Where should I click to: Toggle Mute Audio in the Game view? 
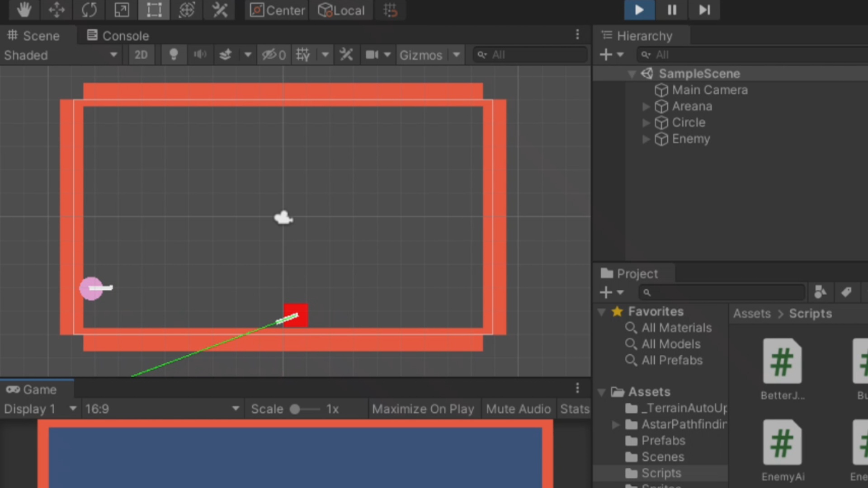pos(519,408)
